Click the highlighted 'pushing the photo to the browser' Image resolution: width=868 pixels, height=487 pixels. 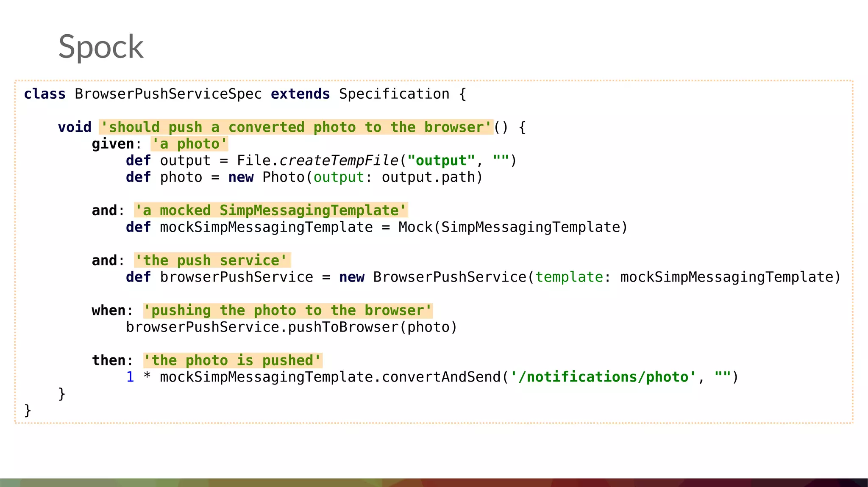point(288,310)
